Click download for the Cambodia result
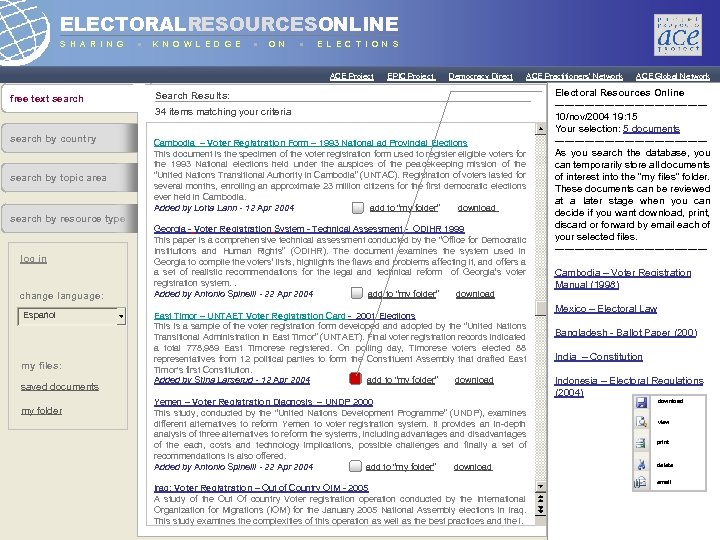 [478, 208]
